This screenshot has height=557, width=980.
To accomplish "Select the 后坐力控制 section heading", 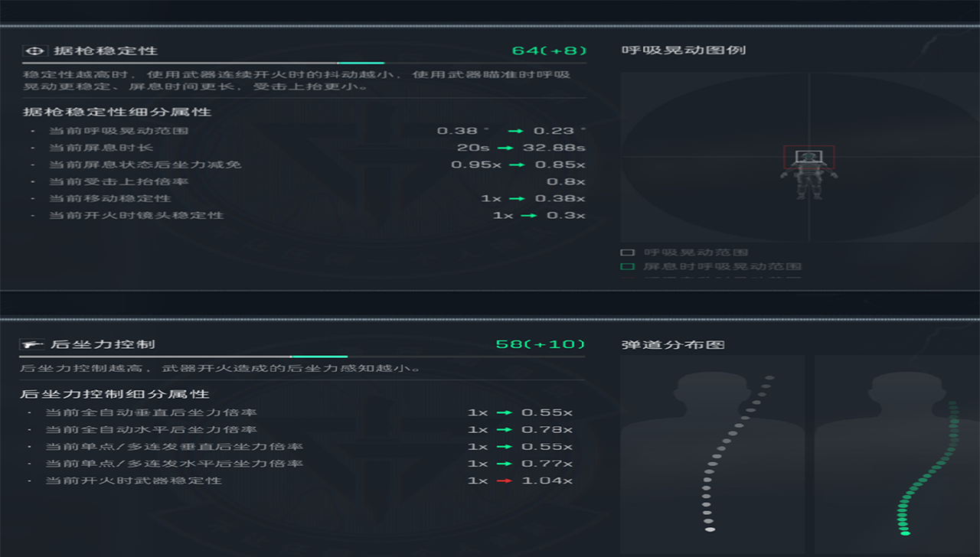I will click(x=103, y=345).
